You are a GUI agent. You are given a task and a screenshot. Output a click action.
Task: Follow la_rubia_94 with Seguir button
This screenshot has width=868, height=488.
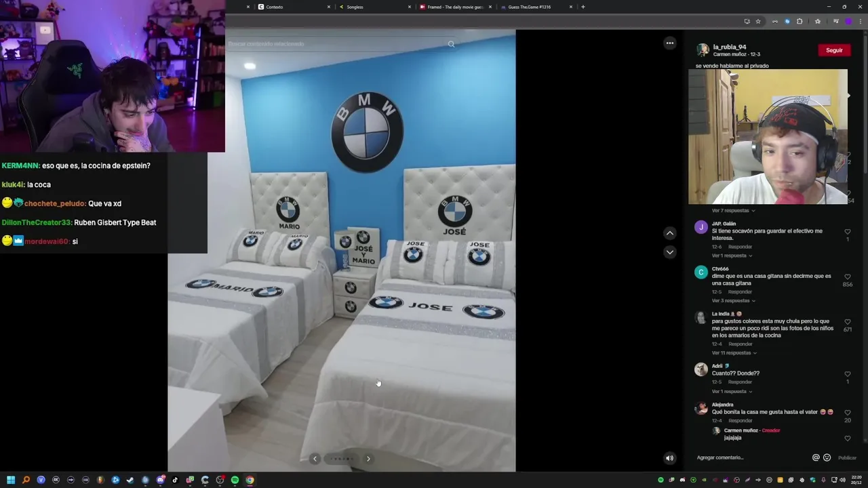tap(834, 50)
